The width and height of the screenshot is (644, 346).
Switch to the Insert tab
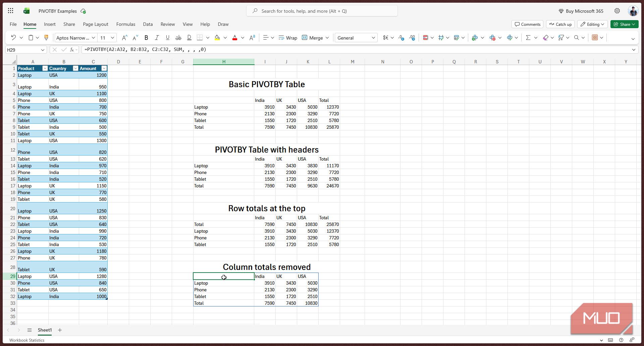(x=50, y=24)
